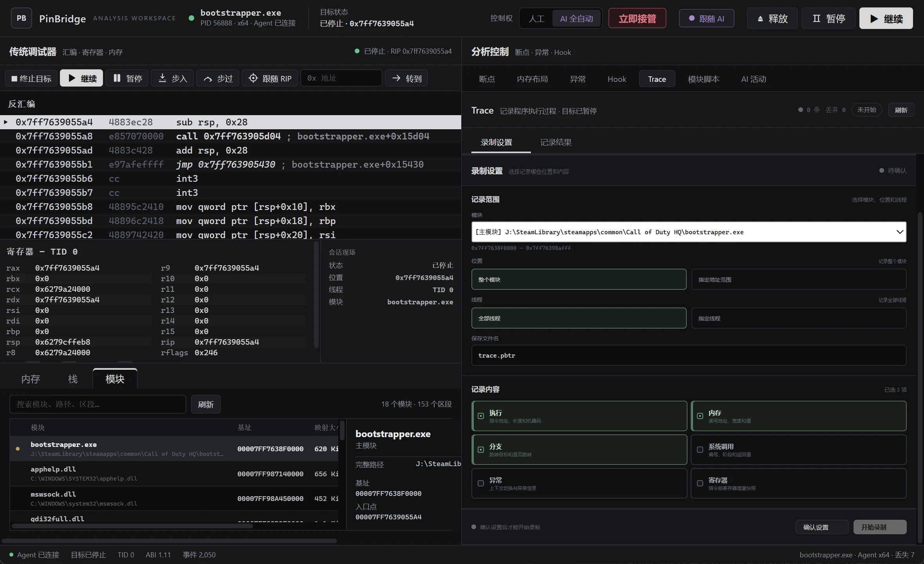Expand the 模块 selection dropdown
The height and width of the screenshot is (564, 924).
point(689,232)
